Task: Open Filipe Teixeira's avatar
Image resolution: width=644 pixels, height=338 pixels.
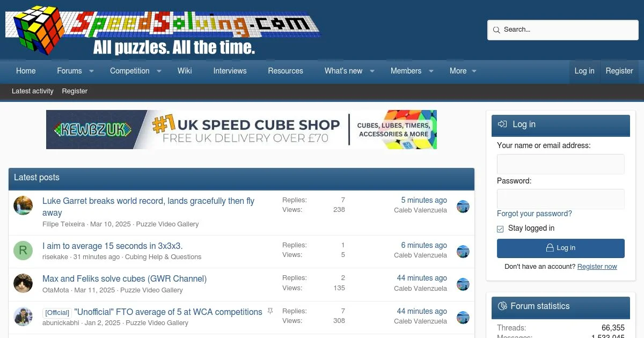Action: pyautogui.click(x=23, y=205)
